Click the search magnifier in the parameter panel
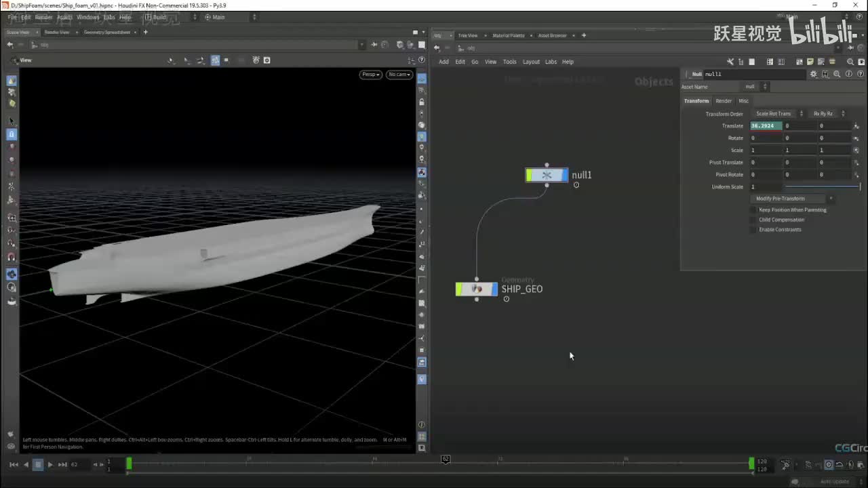 coord(837,74)
